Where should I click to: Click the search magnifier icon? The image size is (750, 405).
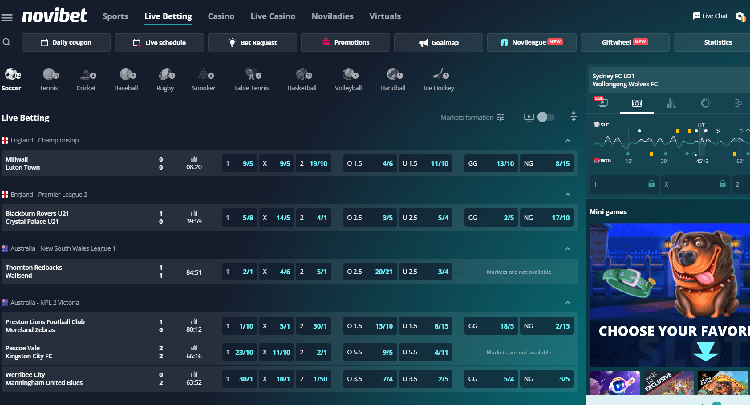coord(7,43)
